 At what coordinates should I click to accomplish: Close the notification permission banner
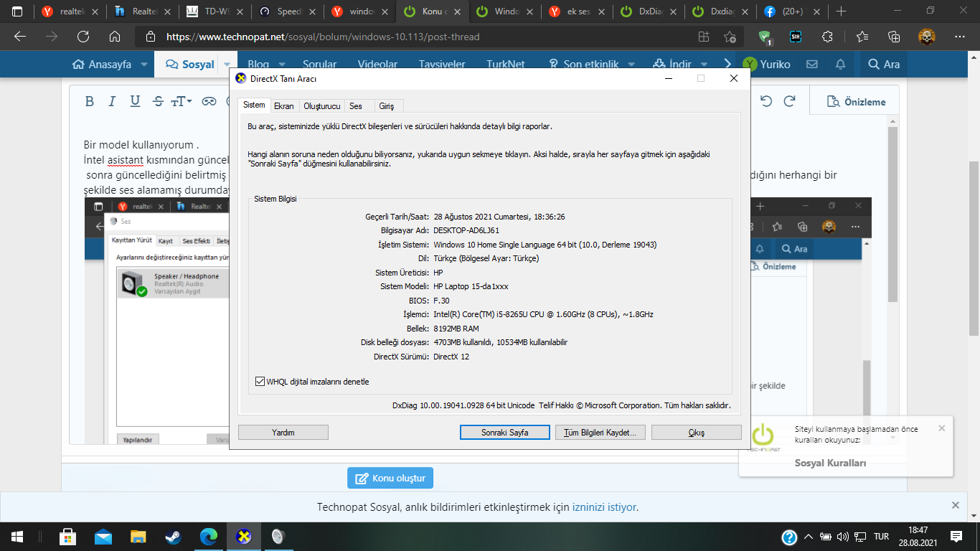tap(956, 505)
